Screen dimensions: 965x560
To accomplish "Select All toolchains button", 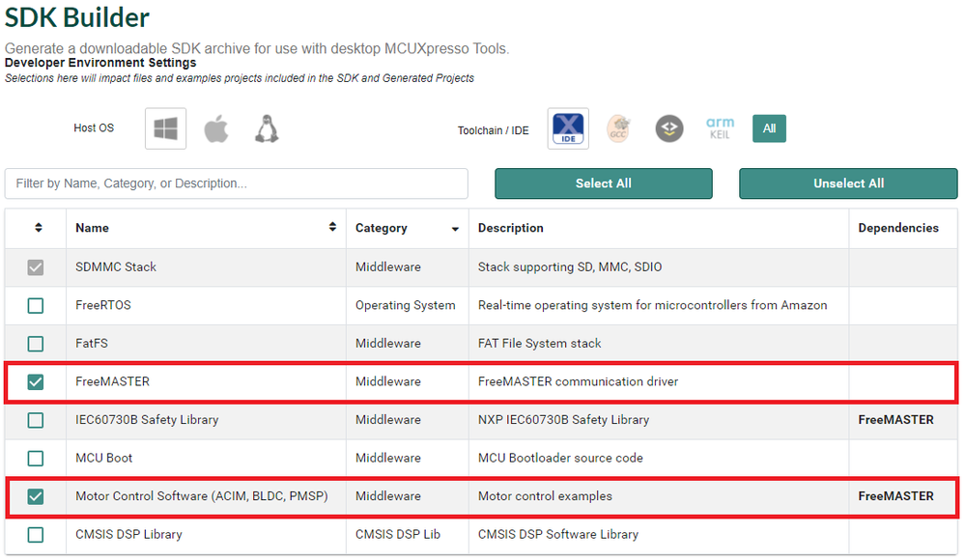I will [x=769, y=128].
